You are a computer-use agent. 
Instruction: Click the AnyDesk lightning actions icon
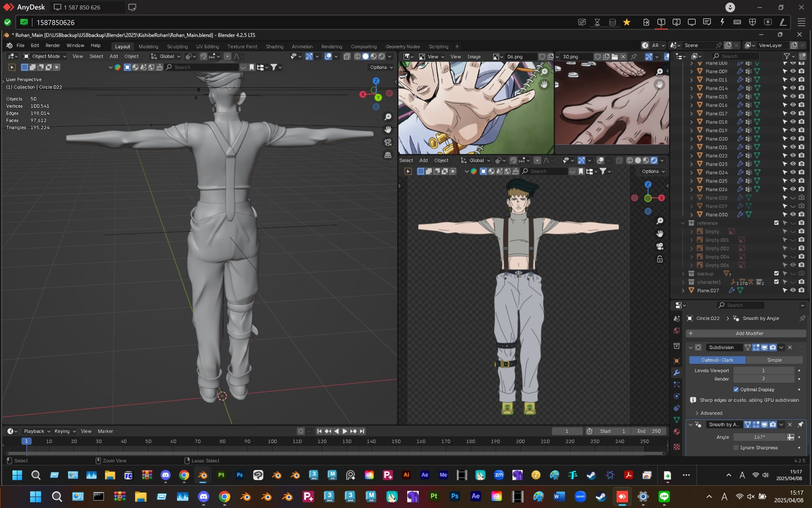pos(722,22)
